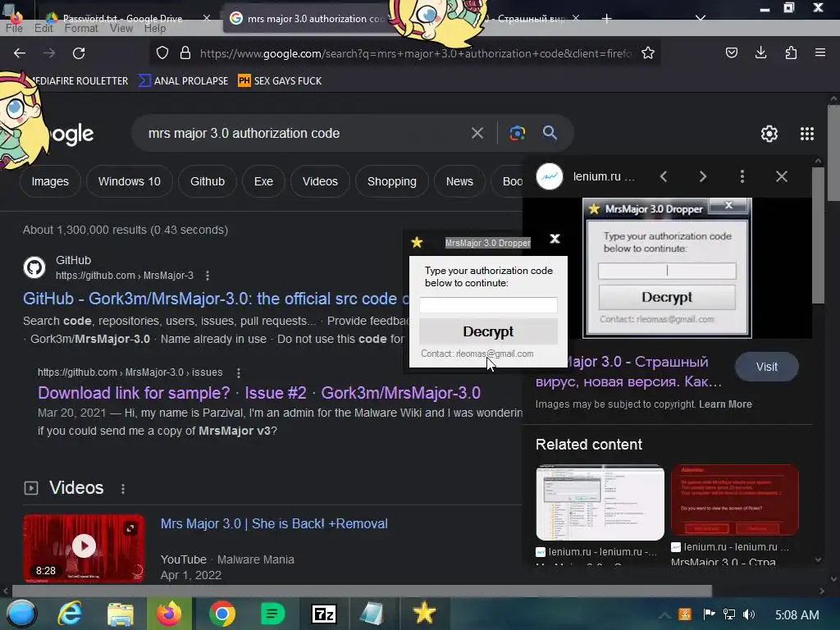Filter results by Images
Screen dimensions: 840x630
[x=50, y=181]
